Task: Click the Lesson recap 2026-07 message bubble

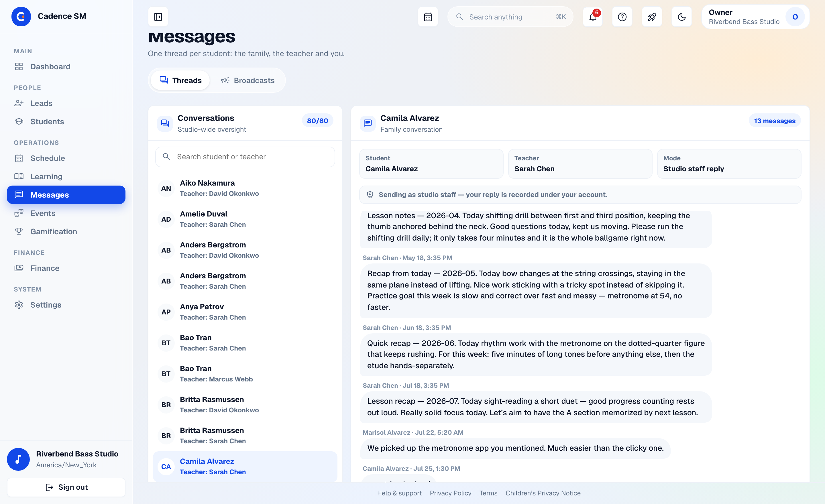Action: click(536, 407)
